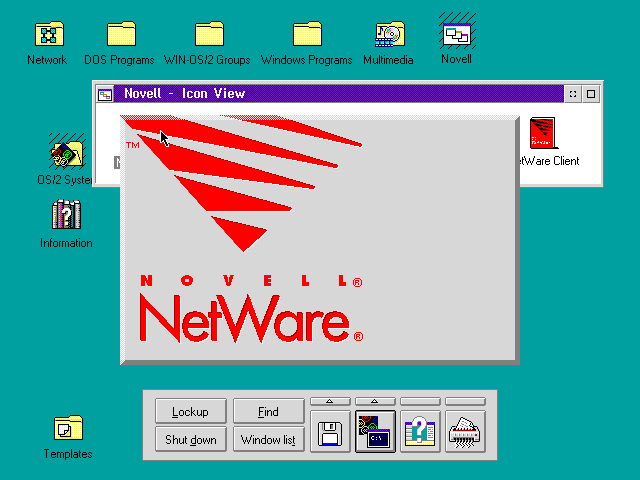Open the OS/2 command window icon in LaunchPad
Screen dimensions: 640x480
(x=375, y=432)
